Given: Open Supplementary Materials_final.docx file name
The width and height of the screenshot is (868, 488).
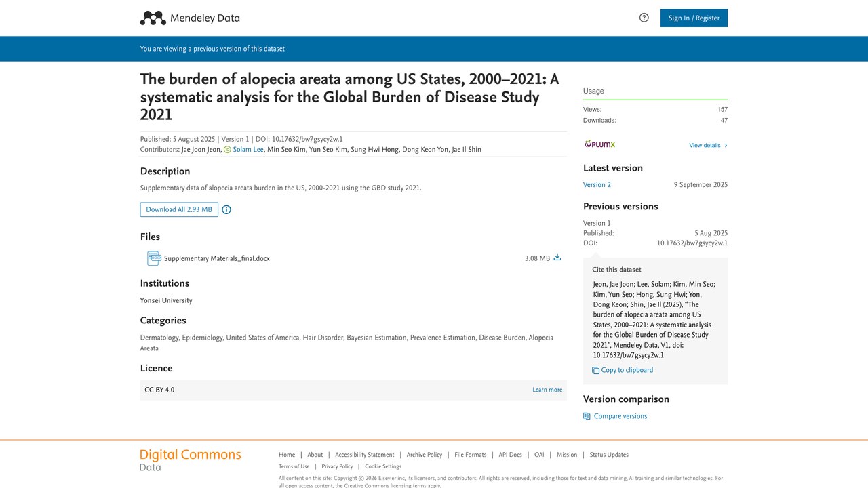Looking at the screenshot, I should [217, 258].
